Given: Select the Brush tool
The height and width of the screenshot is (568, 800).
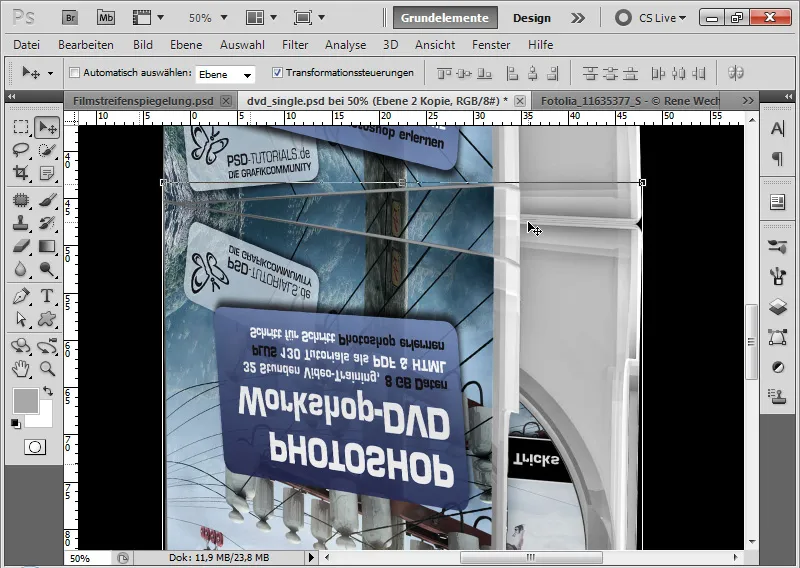Looking at the screenshot, I should click(x=47, y=200).
